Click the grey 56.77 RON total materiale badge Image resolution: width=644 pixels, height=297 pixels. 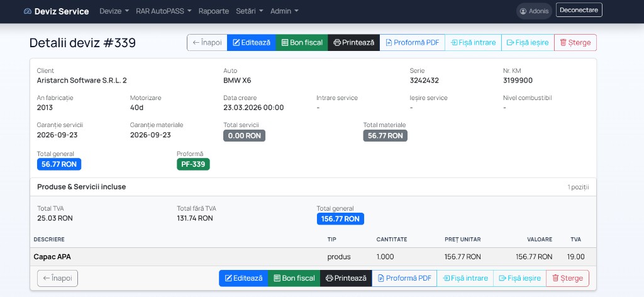(x=386, y=135)
